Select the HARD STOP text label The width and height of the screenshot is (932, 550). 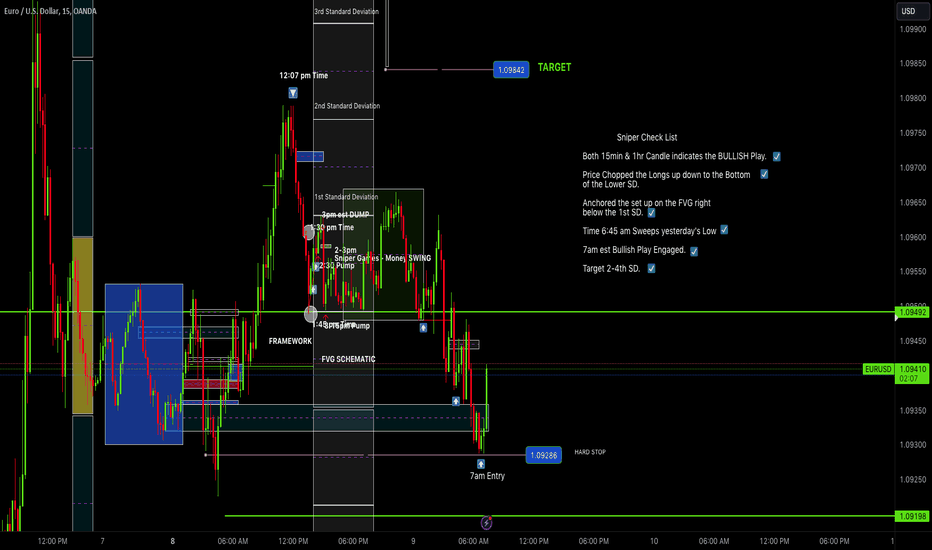click(590, 452)
